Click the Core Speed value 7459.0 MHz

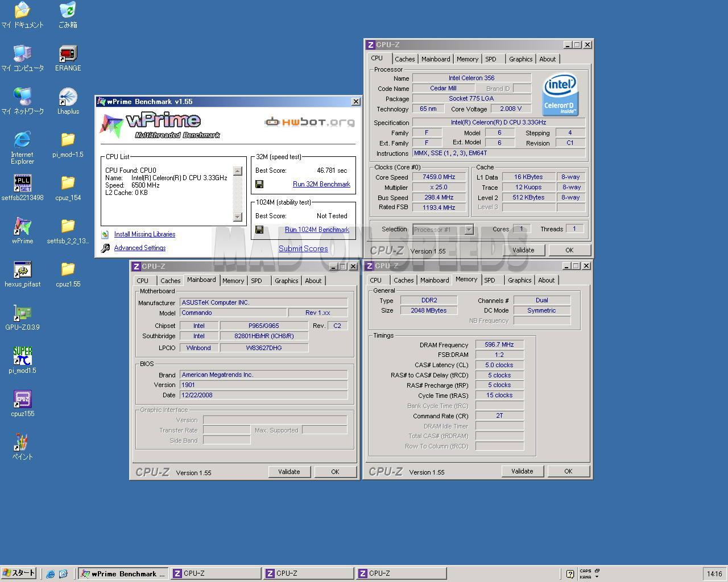[x=439, y=177]
